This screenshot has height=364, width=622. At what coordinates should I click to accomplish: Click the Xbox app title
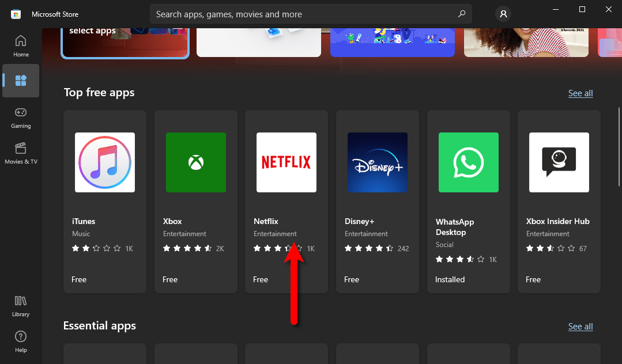(172, 221)
